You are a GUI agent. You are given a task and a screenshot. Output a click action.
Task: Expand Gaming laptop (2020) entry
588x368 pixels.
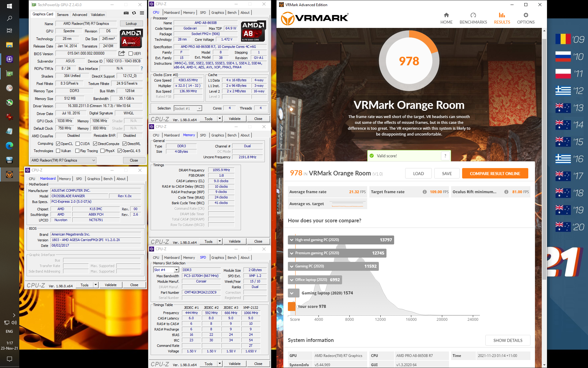(x=292, y=293)
